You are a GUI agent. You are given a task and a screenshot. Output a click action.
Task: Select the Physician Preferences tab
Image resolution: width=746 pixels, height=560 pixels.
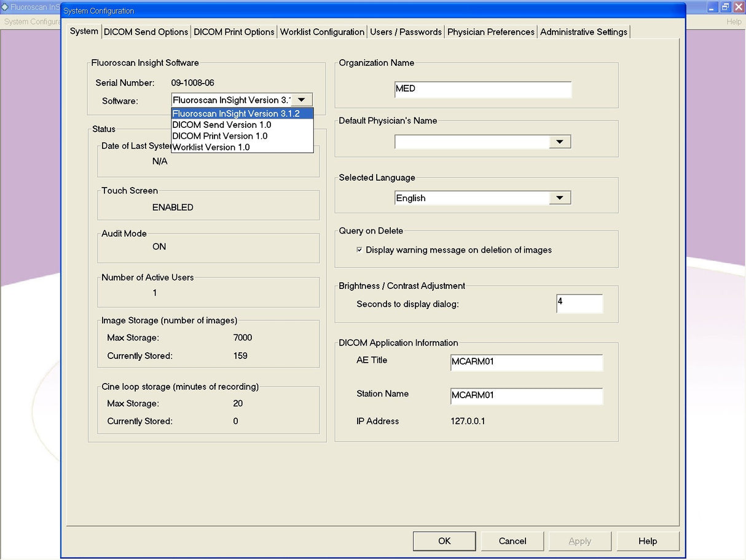(490, 31)
